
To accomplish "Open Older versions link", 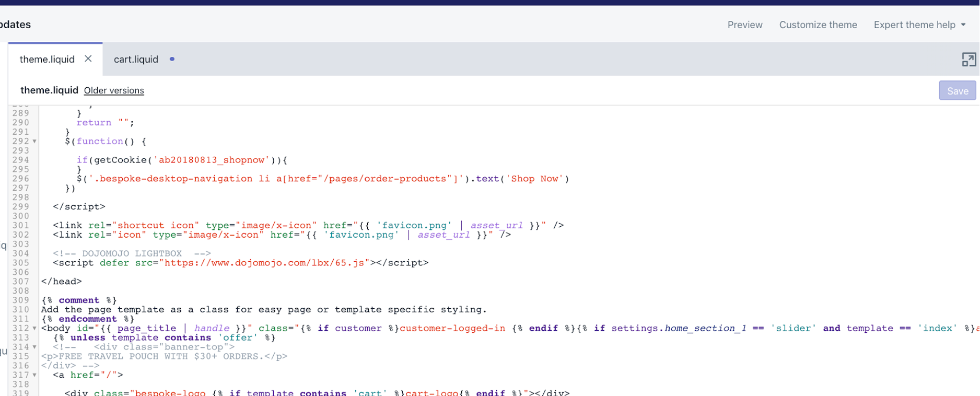I will pyautogui.click(x=114, y=90).
